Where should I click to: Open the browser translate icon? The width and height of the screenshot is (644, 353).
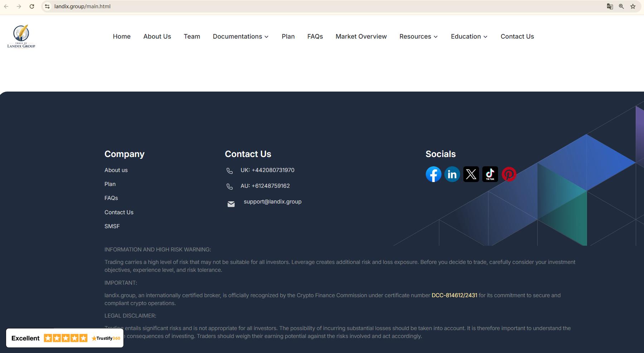[610, 6]
